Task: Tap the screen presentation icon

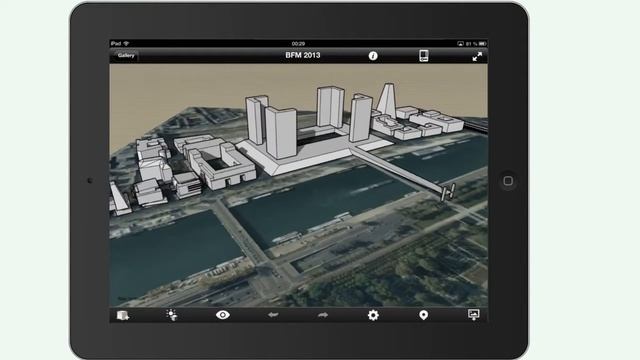Action: click(x=473, y=314)
